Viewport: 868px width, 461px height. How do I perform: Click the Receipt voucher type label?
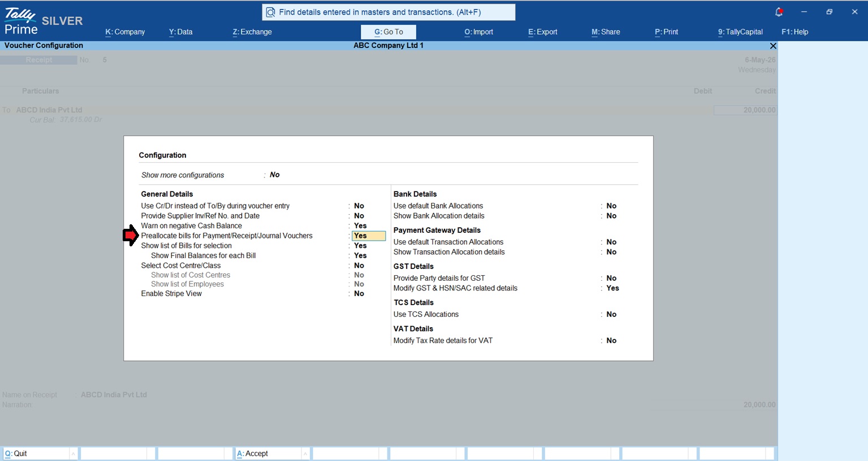click(x=38, y=60)
